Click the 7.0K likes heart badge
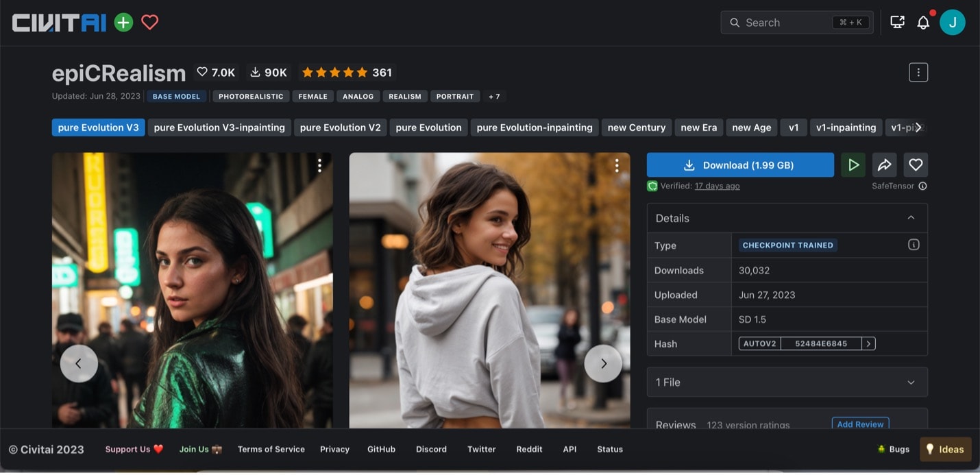The image size is (980, 475). [x=216, y=72]
